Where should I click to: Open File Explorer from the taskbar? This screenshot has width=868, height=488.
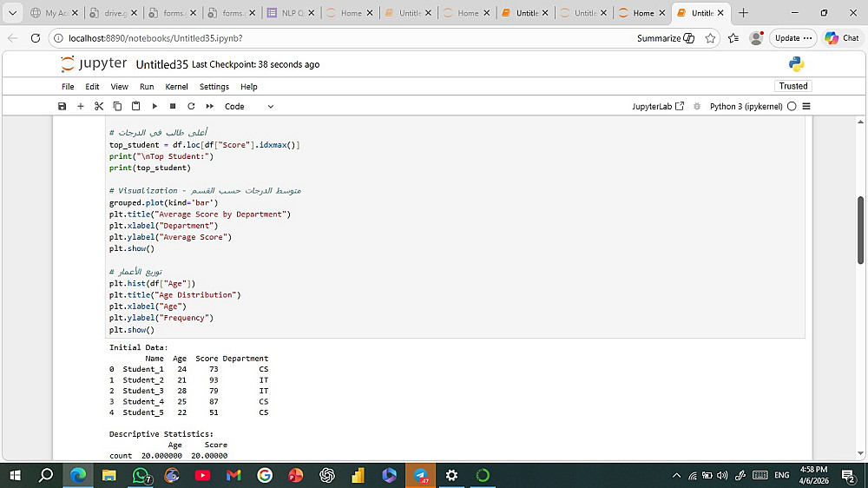click(x=109, y=475)
